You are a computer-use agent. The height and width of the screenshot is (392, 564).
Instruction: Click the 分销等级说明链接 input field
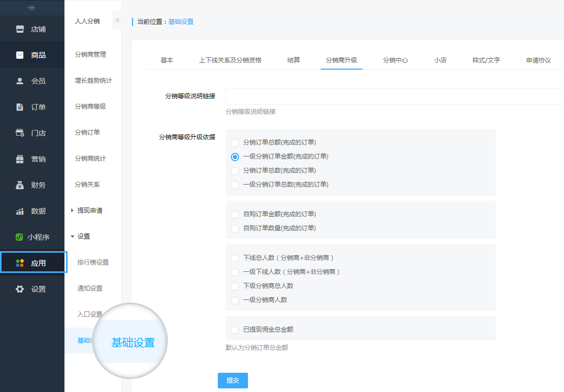(395, 96)
